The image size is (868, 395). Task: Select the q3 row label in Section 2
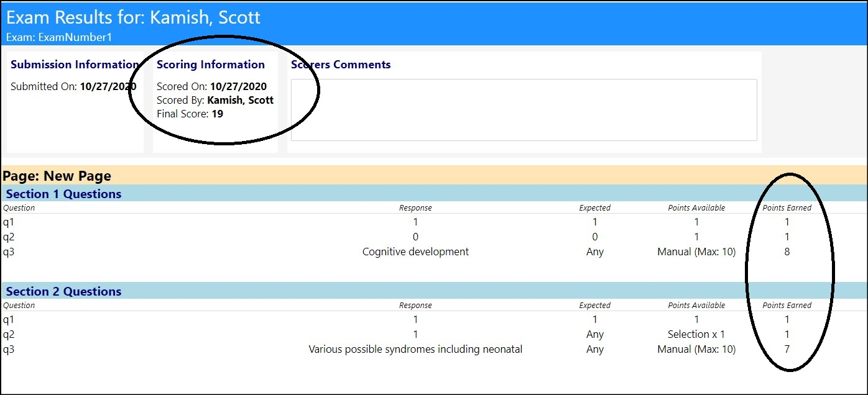point(8,350)
